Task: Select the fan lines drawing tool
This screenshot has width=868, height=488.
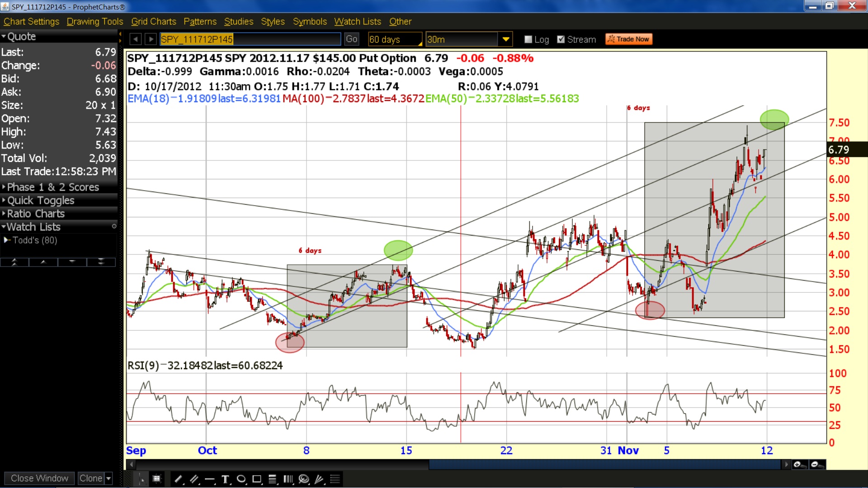Action: click(320, 479)
